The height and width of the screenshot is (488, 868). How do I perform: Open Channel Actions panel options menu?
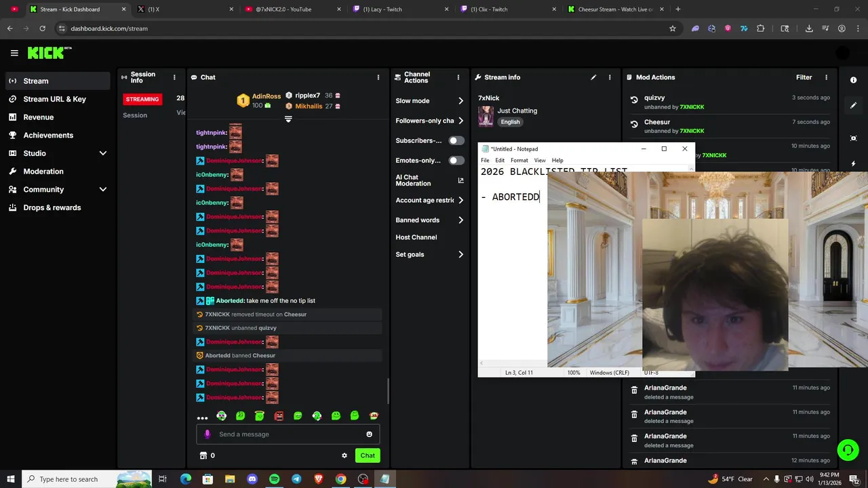click(458, 77)
